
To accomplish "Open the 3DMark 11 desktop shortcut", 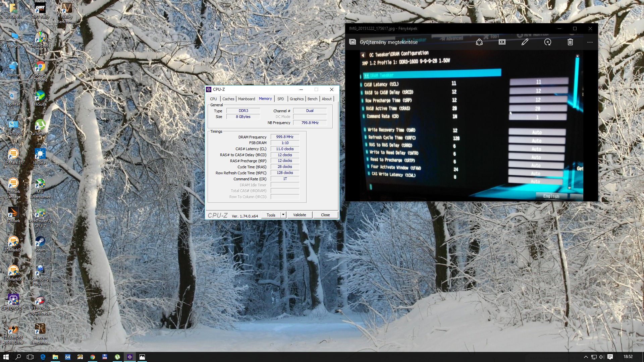I will click(x=13, y=157).
